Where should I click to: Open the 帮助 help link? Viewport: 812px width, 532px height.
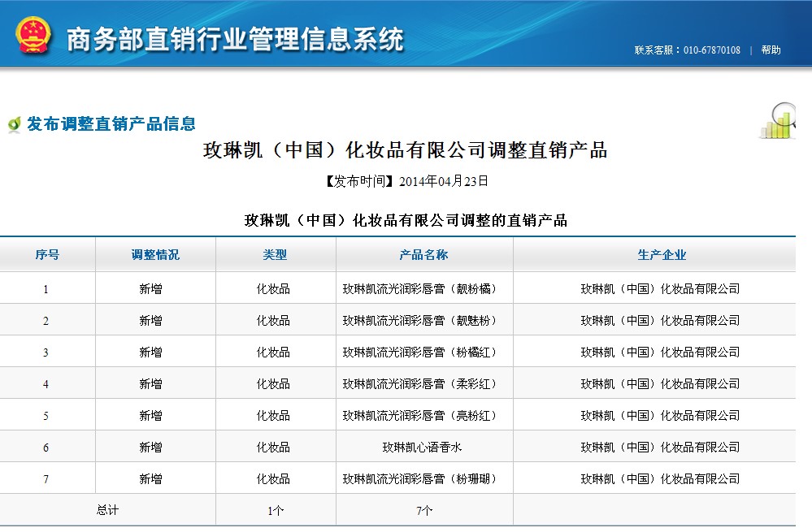point(771,50)
